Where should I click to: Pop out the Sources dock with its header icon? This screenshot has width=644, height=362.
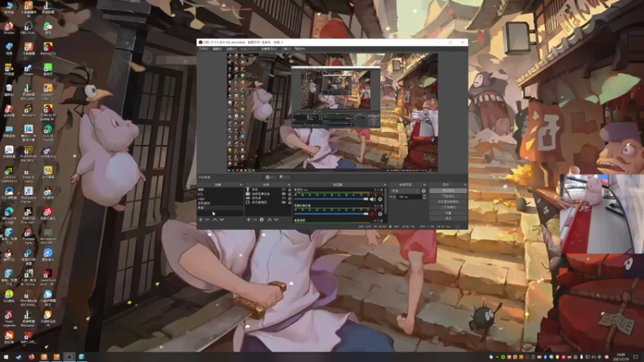pyautogui.click(x=289, y=185)
